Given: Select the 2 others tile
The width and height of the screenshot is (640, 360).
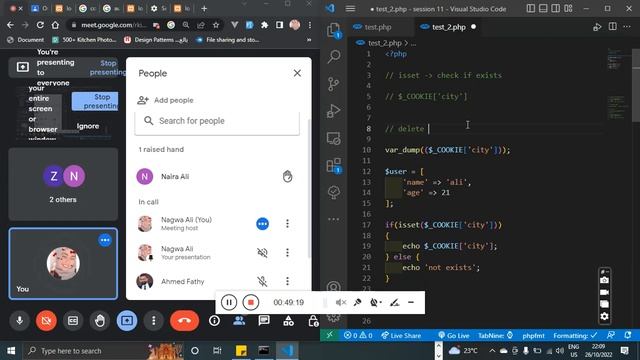Looking at the screenshot, I should pyautogui.click(x=63, y=184).
